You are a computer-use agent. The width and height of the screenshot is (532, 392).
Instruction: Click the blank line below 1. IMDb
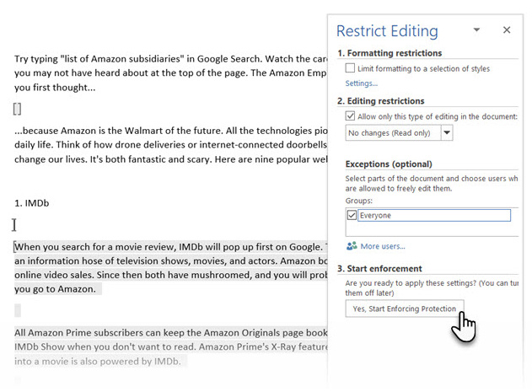[84, 225]
